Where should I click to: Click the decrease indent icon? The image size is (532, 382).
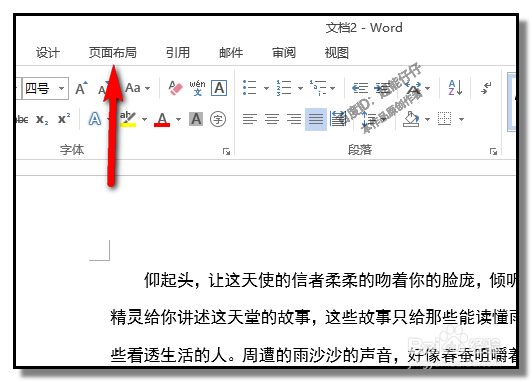pos(360,88)
